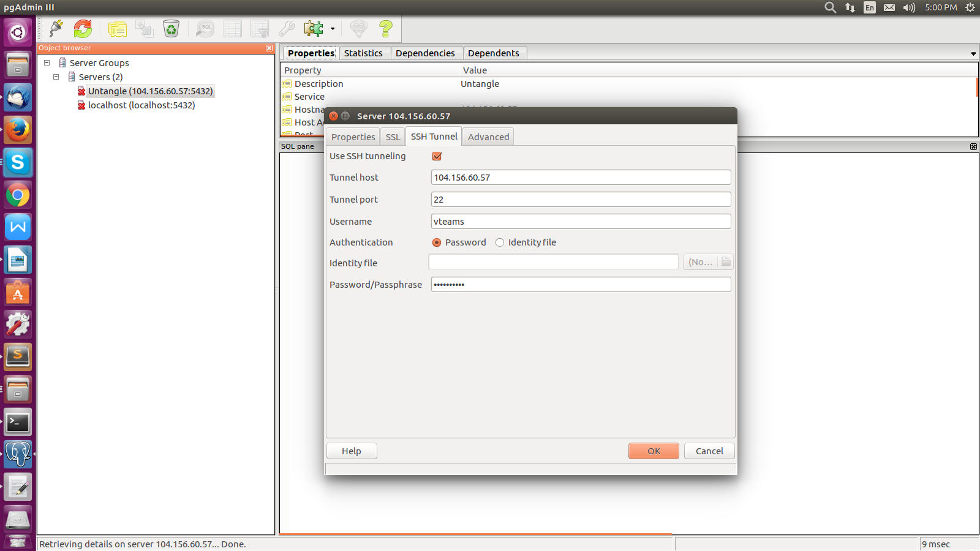Refresh the selected object via toolbar
Screen dimensions: 980x551
click(83, 28)
